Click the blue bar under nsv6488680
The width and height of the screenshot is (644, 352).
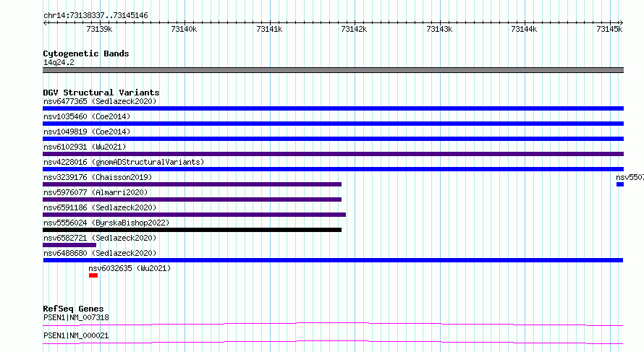tap(333, 260)
